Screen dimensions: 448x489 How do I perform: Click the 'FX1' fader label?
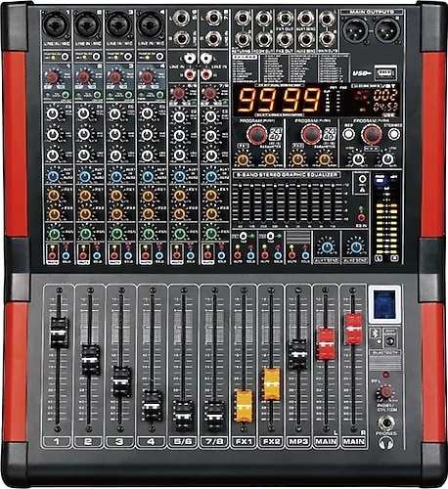click(x=244, y=442)
